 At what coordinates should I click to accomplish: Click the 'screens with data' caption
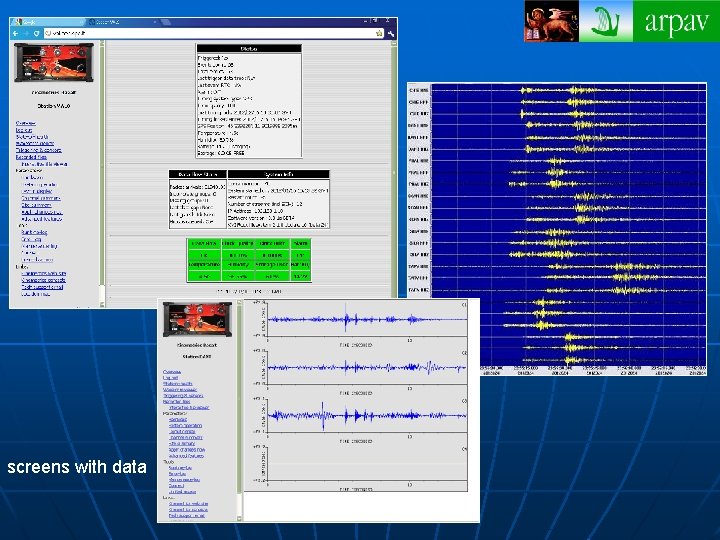click(77, 467)
